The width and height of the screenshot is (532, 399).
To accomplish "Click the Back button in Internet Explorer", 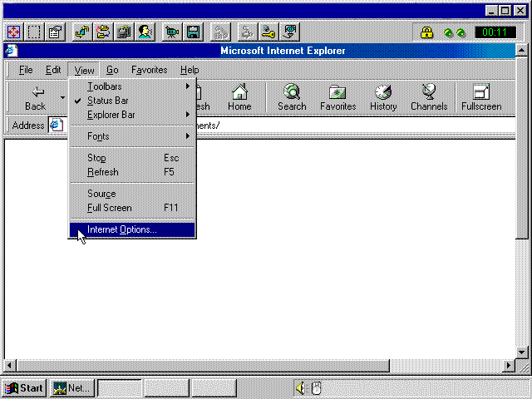I will 35,98.
